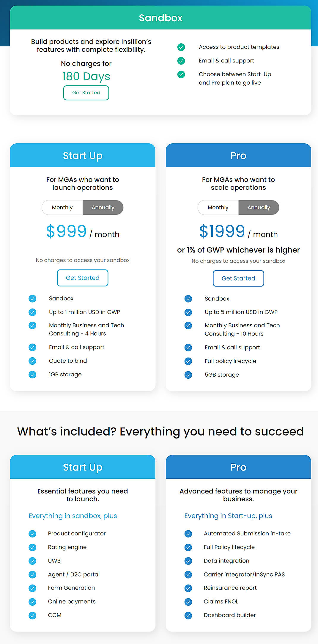Select Annually billing under Pro plan
Viewport: 318px width, 644px height.
(259, 207)
